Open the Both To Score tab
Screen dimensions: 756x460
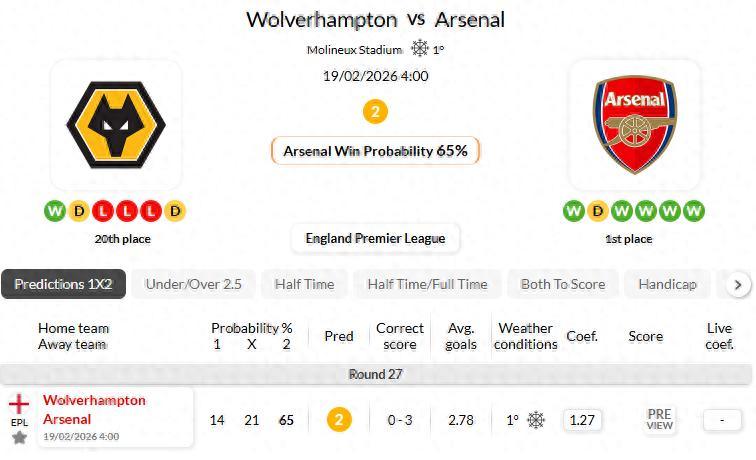pyautogui.click(x=562, y=284)
